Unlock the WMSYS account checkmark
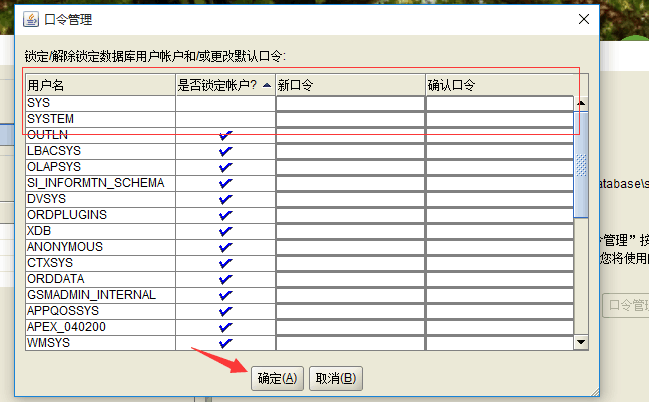The width and height of the screenshot is (649, 402). click(226, 344)
